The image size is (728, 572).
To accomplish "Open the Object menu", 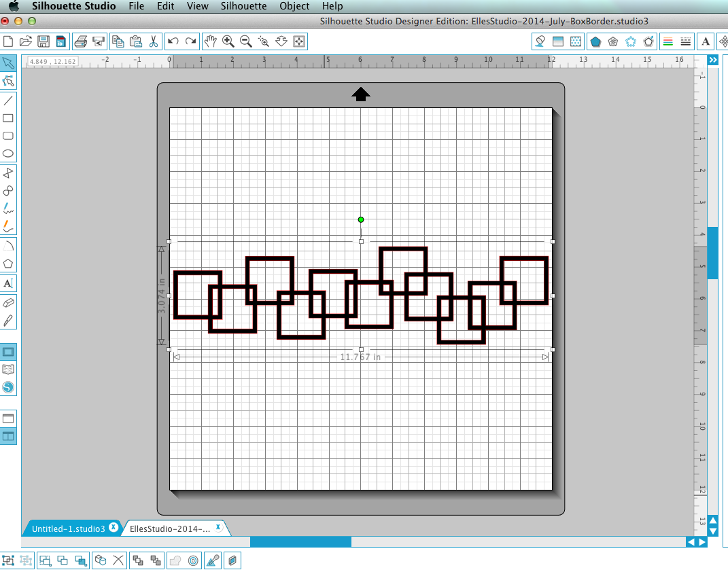I will (294, 6).
